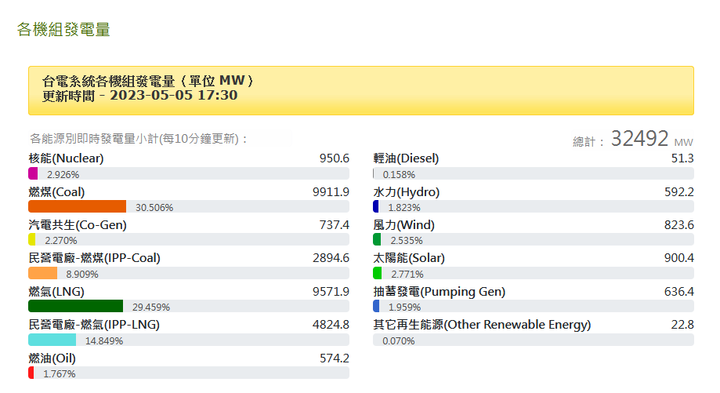720x393 pixels.
Task: Click the IPP-Coal percentage 8.909%
Action: click(82, 274)
